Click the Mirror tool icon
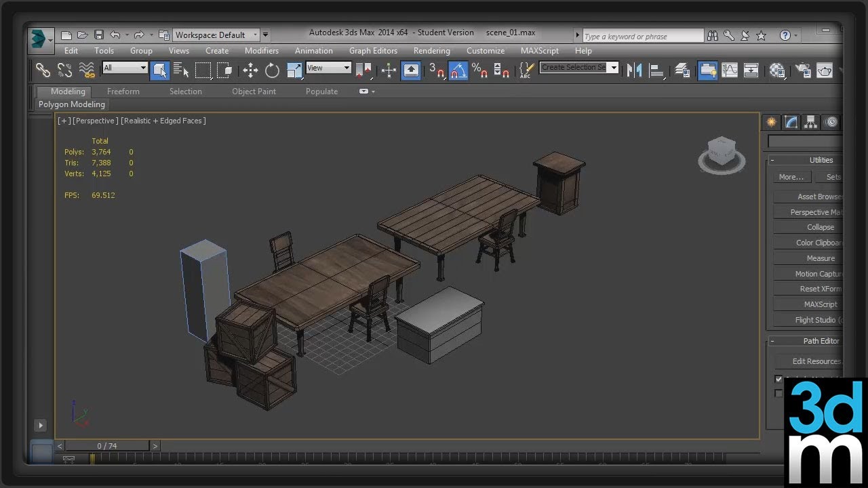The height and width of the screenshot is (488, 868). pos(634,70)
